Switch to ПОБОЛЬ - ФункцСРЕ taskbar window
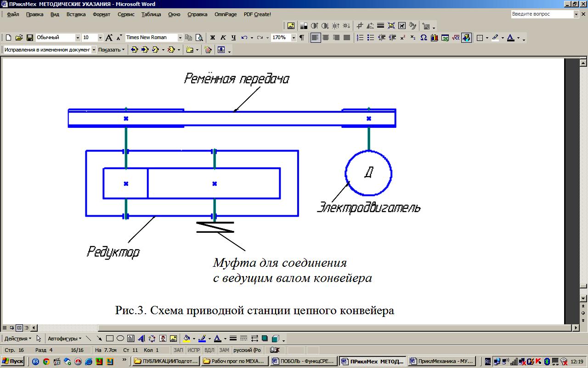The height and width of the screenshot is (368, 588). 303,362
